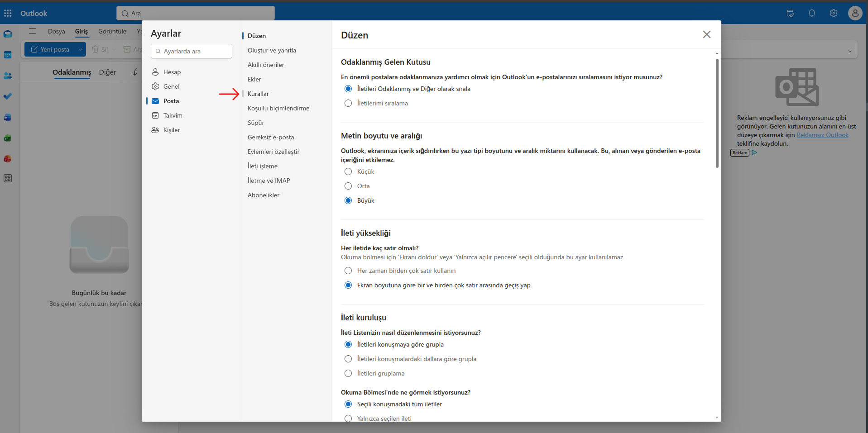Launch Excel from the sidebar

(x=8, y=138)
